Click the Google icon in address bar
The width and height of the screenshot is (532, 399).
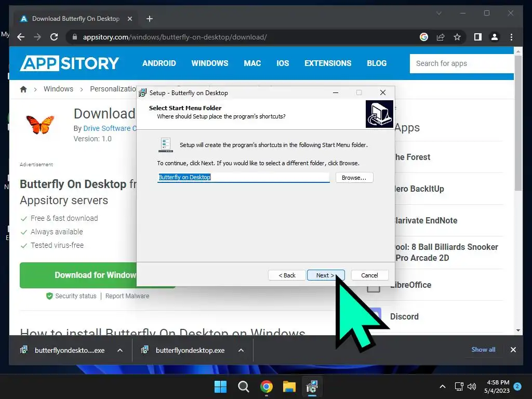coord(424,37)
